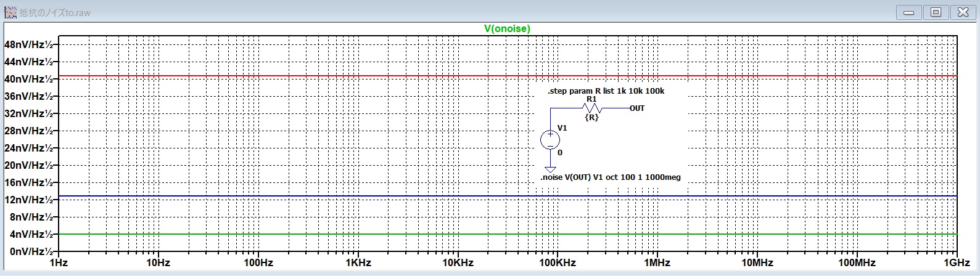The width and height of the screenshot is (980, 276).
Task: Minimize the waveform window
Action: (908, 12)
